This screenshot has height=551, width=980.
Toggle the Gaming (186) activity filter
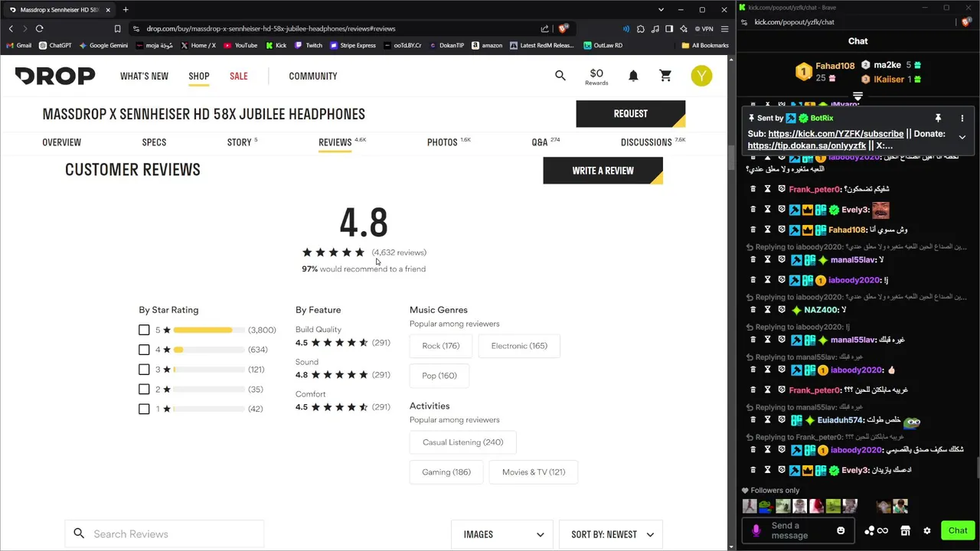(446, 472)
